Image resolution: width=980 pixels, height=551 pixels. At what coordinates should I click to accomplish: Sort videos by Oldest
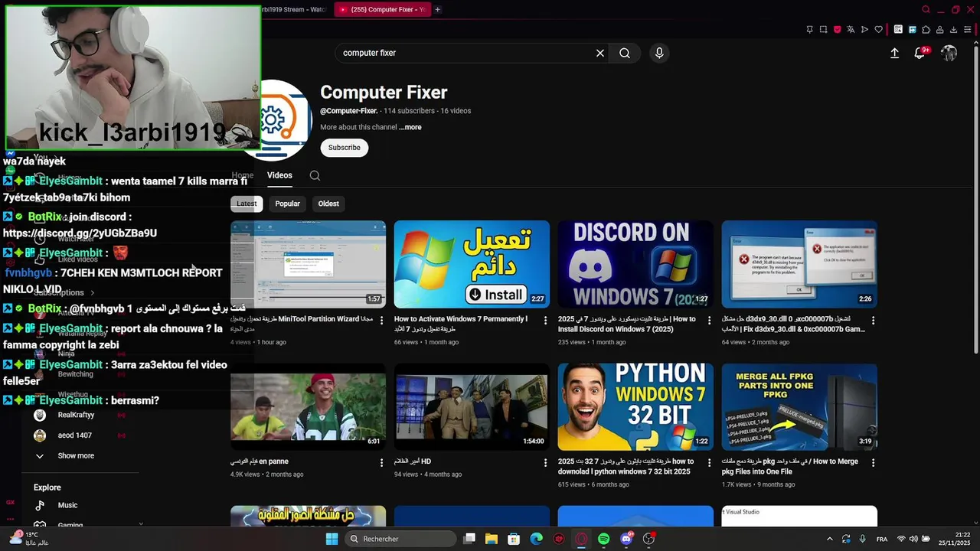pyautogui.click(x=328, y=204)
